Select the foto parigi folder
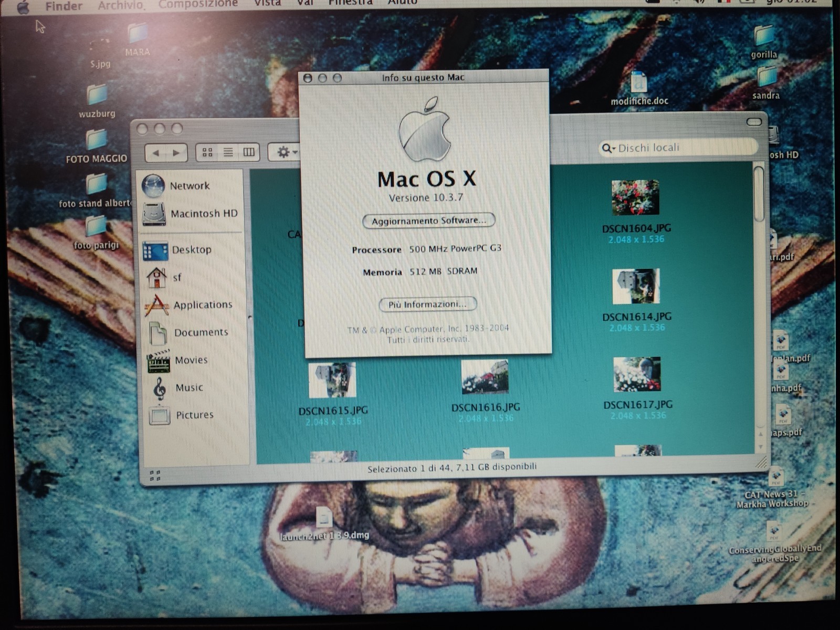 tap(96, 232)
